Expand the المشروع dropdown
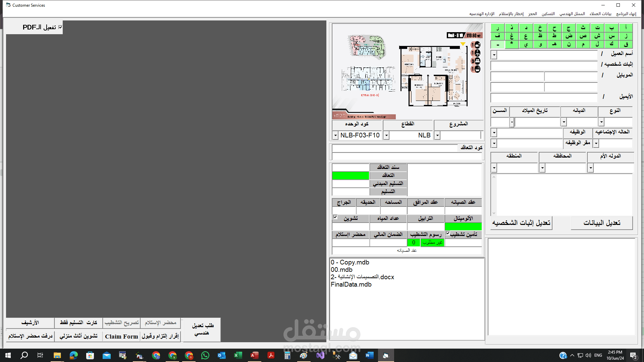Image resolution: width=644 pixels, height=362 pixels. 437,135
